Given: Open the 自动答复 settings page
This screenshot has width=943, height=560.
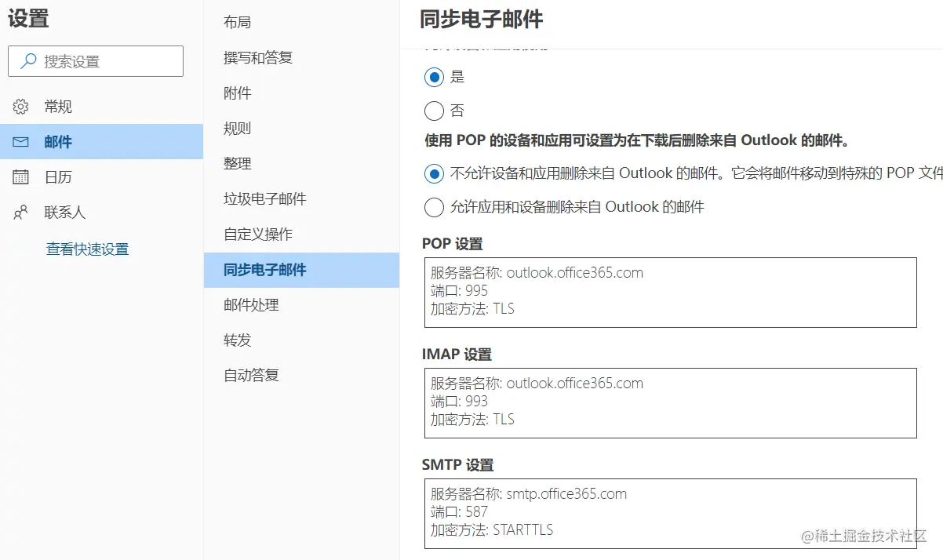Looking at the screenshot, I should click(301, 376).
